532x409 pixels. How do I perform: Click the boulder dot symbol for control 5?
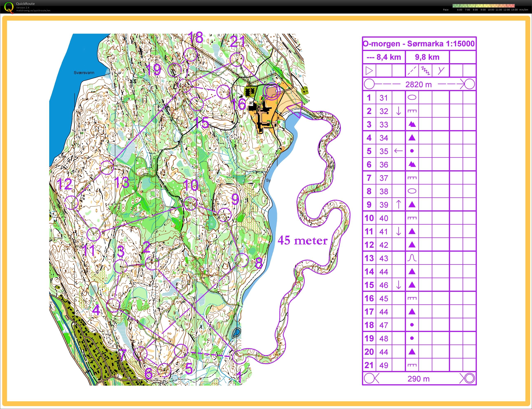[x=412, y=151]
